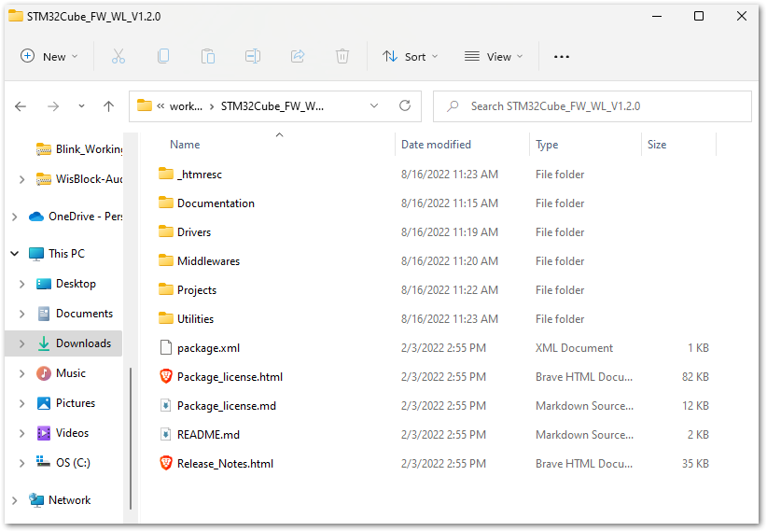Expand the WisBlock-Auc tree node
767x532 pixels.
[x=22, y=179]
